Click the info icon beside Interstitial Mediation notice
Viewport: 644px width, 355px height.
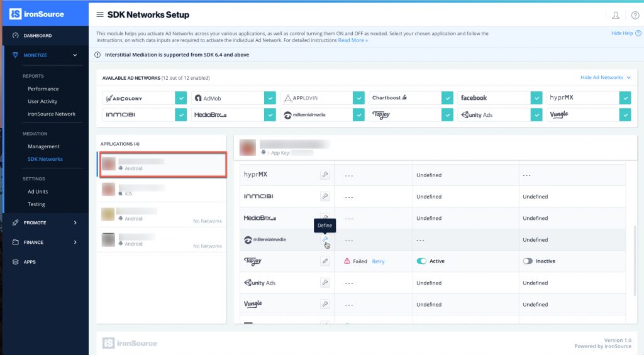[x=97, y=55]
